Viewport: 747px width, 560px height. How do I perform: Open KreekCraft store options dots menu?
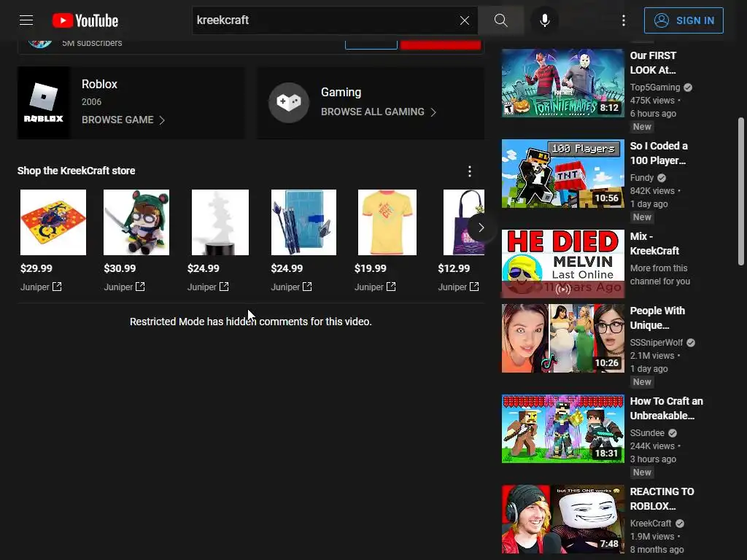point(470,171)
